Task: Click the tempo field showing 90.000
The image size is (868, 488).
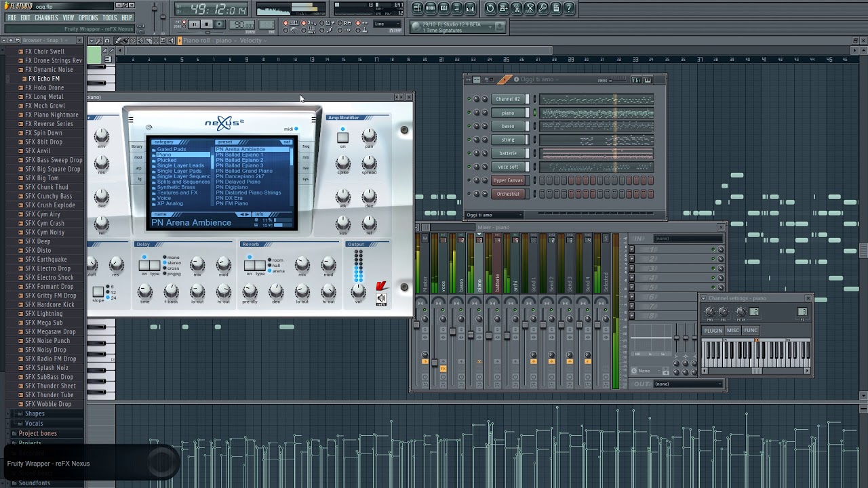Action: point(242,24)
